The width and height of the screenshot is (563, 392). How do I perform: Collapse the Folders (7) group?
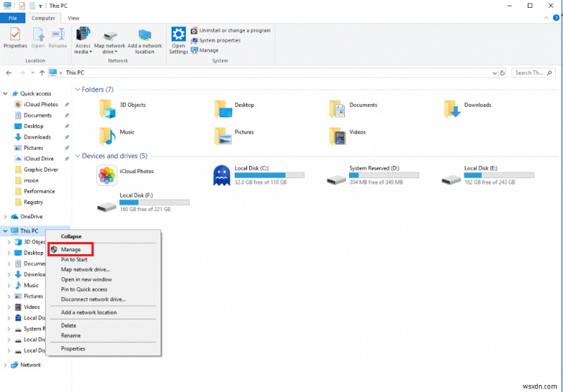(x=77, y=89)
